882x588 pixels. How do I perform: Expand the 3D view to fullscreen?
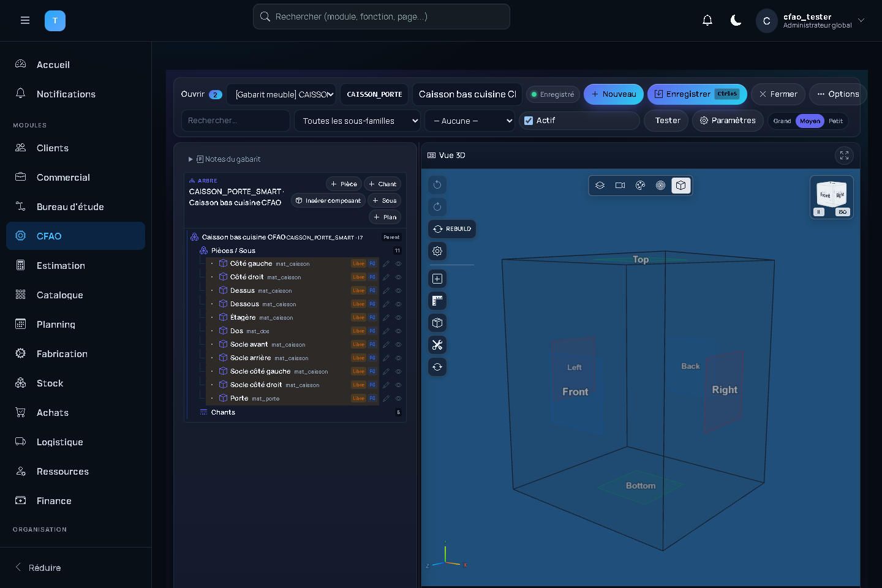coord(844,156)
